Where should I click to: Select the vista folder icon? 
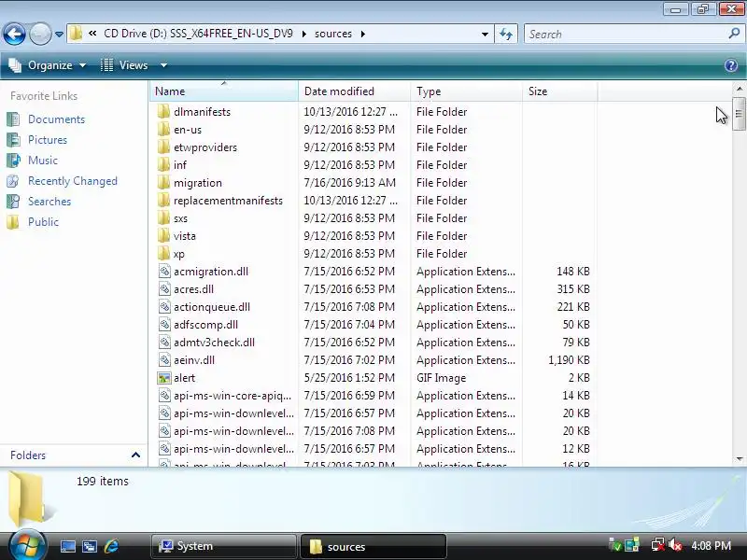[163, 236]
